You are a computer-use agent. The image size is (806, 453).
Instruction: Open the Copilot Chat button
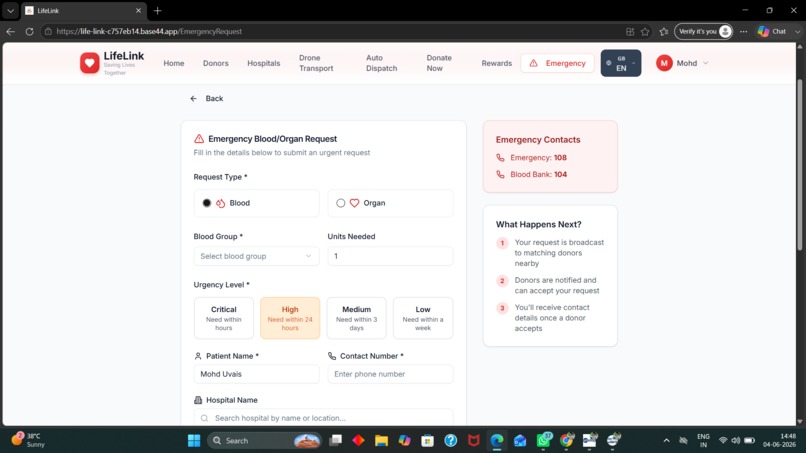(772, 31)
